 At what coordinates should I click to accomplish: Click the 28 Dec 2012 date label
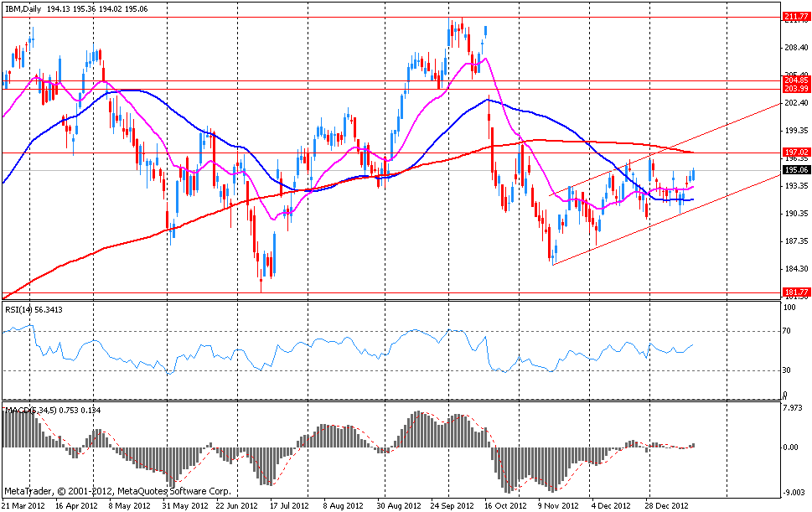click(666, 506)
